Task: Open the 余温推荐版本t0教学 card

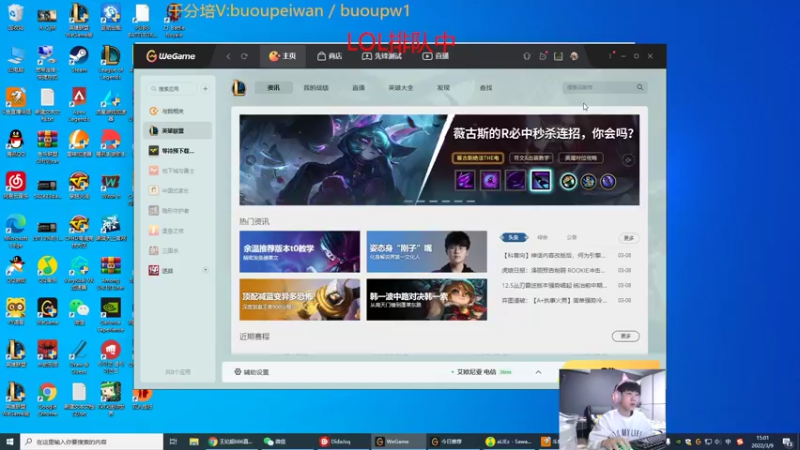Action: pos(299,252)
